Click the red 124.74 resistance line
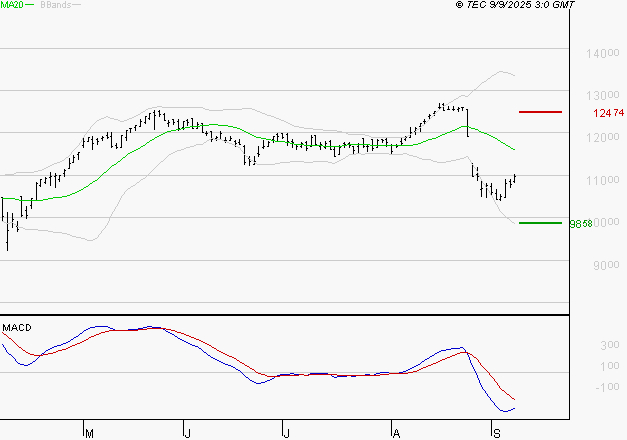Viewport: 627px width, 440px height. tap(540, 112)
